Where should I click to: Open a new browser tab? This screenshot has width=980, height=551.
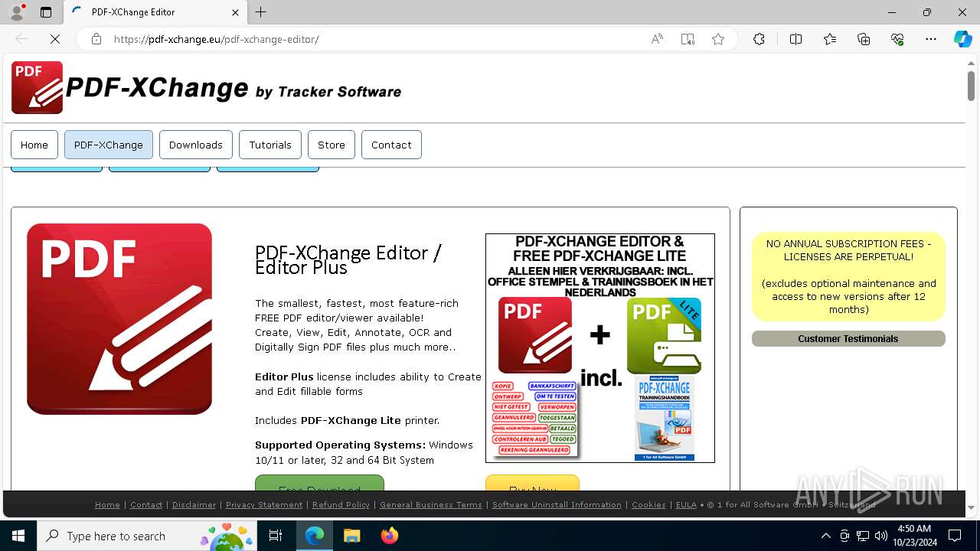pyautogui.click(x=261, y=12)
